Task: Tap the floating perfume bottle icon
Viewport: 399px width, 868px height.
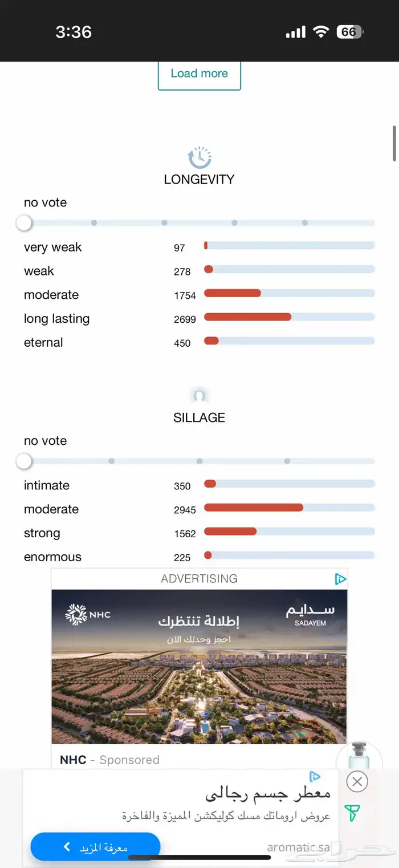Action: point(359,756)
